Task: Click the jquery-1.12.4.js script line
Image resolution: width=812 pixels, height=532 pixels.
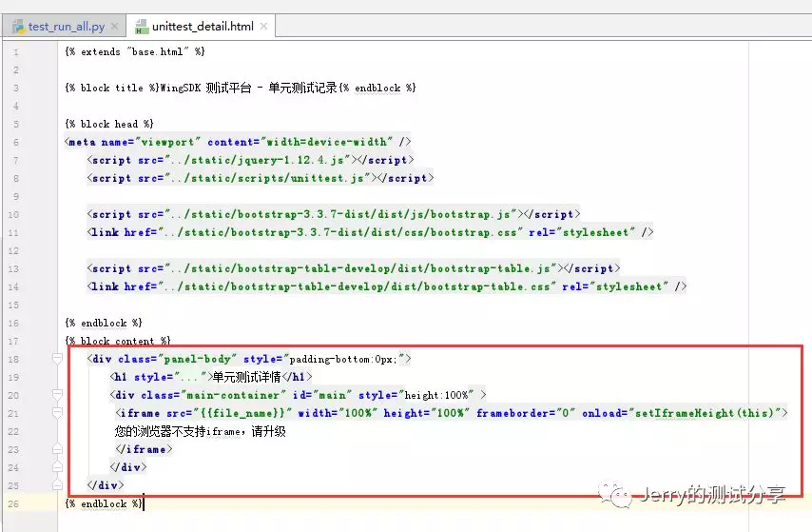Action: point(250,160)
